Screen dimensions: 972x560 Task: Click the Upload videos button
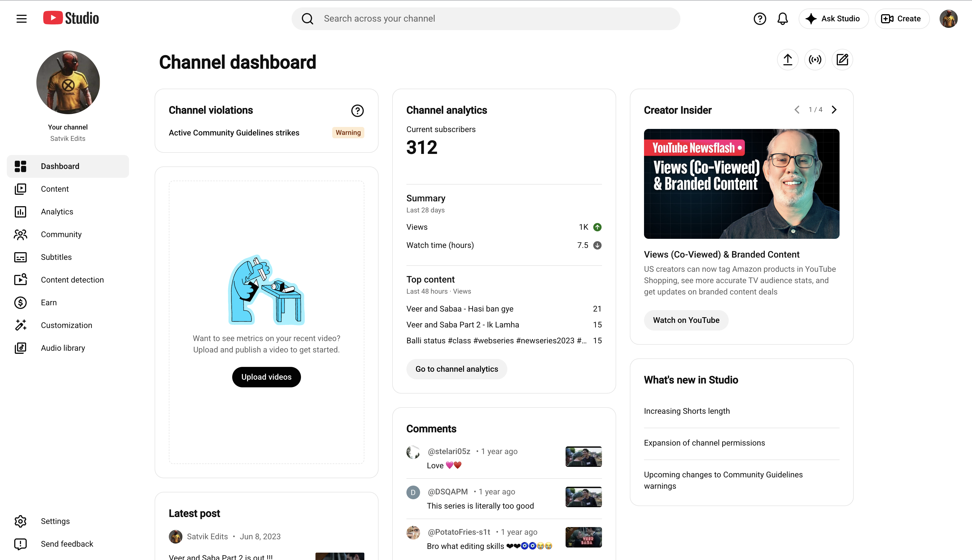266,377
